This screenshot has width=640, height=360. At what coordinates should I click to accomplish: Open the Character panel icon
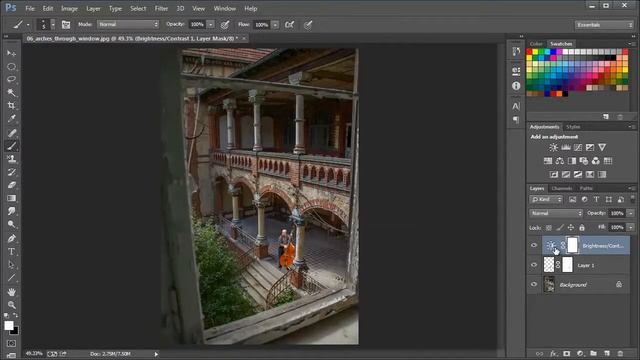516,106
